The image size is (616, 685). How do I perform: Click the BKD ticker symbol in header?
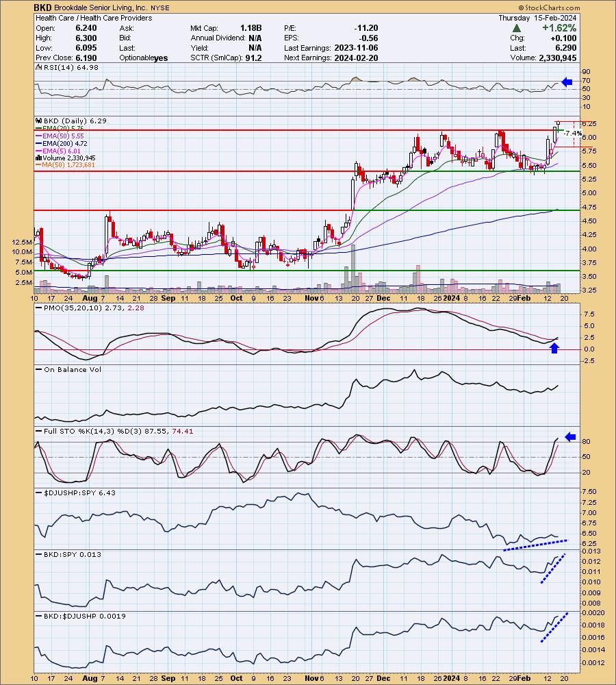[43, 8]
